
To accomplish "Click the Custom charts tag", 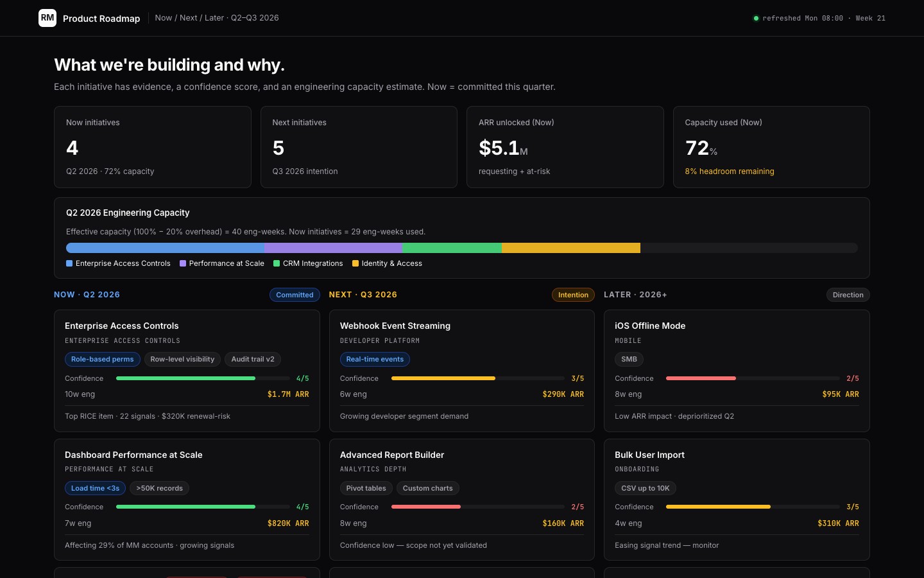I will coord(428,488).
